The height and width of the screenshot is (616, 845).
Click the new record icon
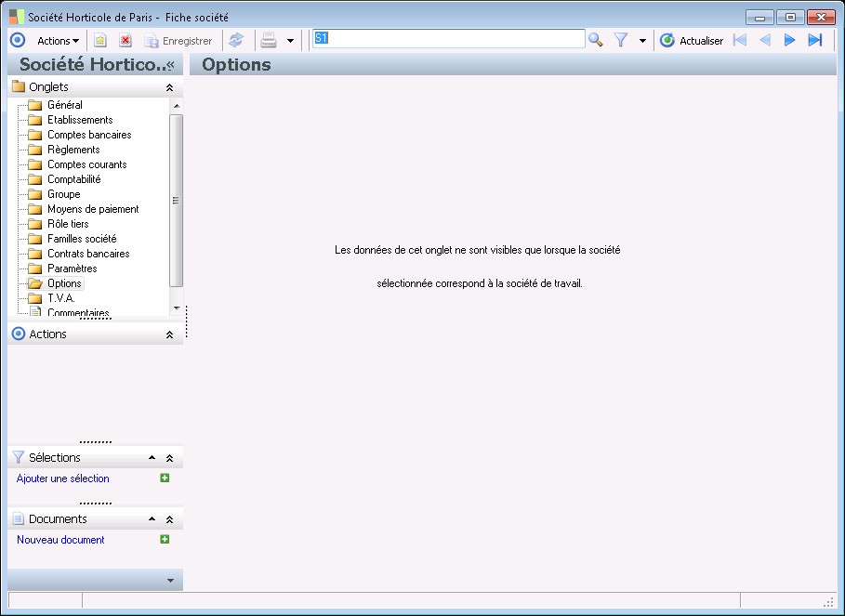coord(100,41)
